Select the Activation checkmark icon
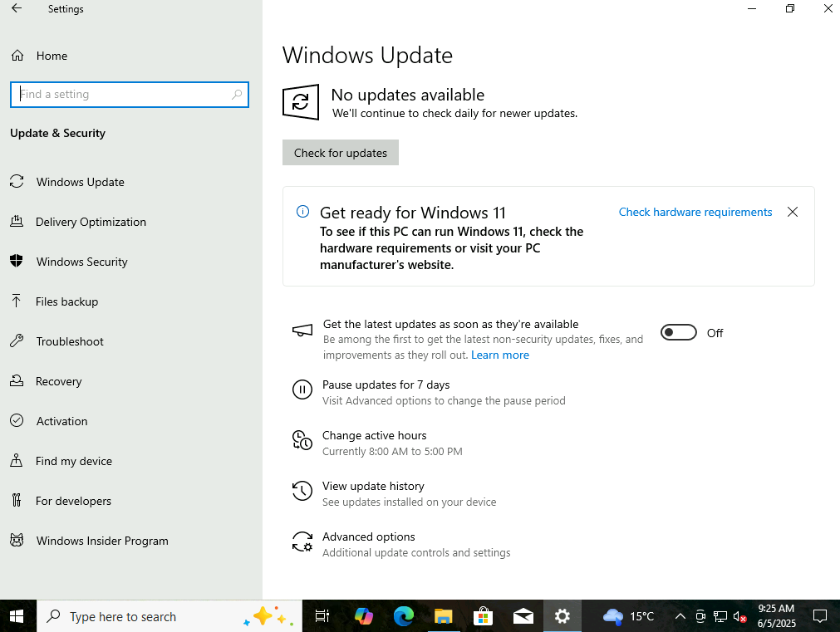840x632 pixels. [x=17, y=420]
